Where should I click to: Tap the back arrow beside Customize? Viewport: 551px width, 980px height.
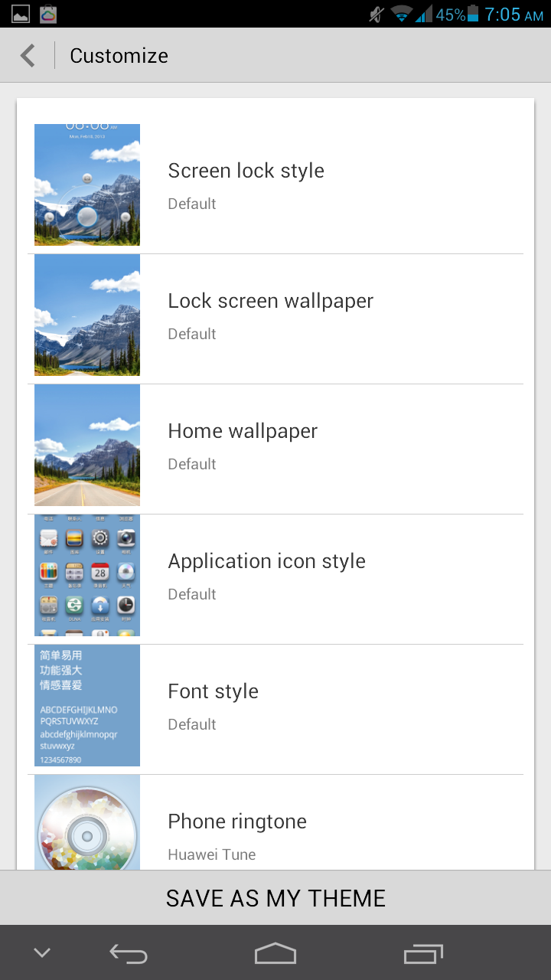coord(28,55)
